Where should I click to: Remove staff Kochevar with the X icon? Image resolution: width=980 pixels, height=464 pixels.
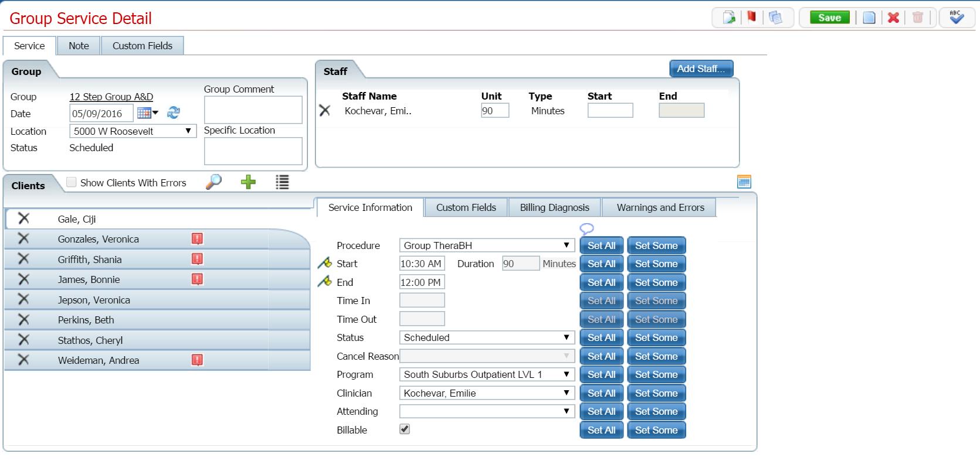coord(325,111)
